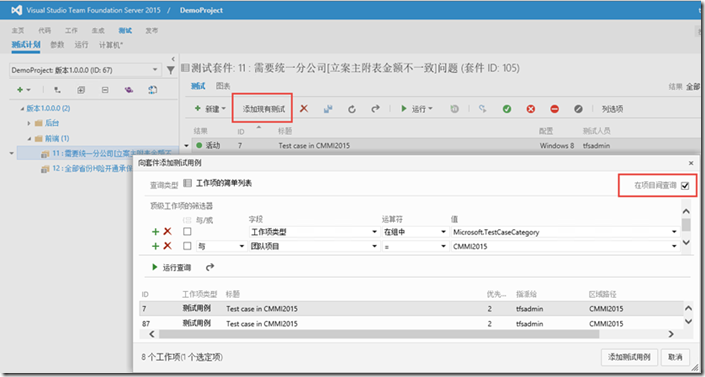The width and height of the screenshot is (705, 377).
Task: Click the 添加现有测试 button
Action: (x=263, y=109)
